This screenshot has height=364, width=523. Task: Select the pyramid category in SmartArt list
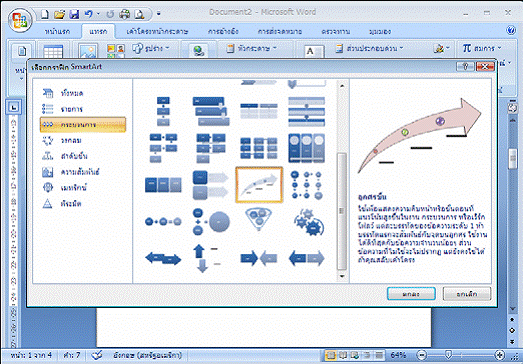pyautogui.click(x=62, y=204)
